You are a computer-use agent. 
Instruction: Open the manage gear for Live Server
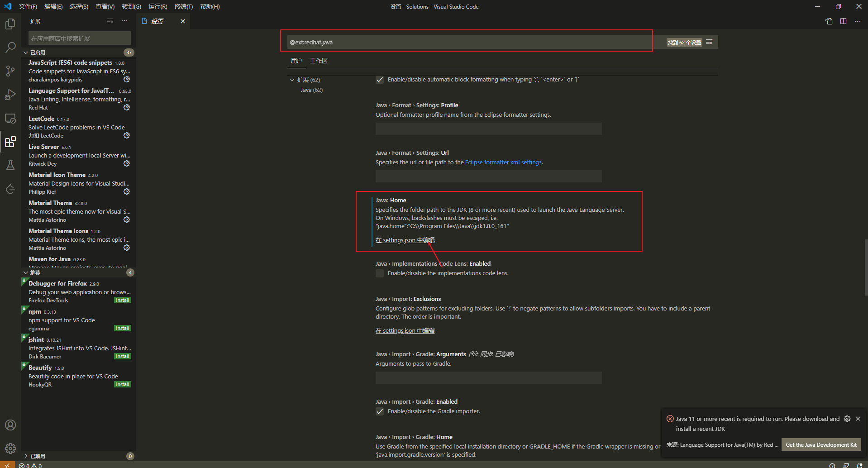coord(127,163)
